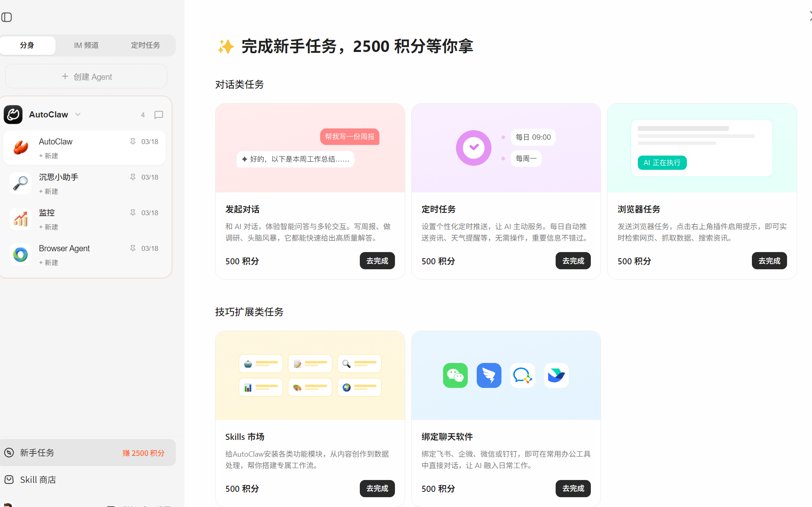This screenshot has height=507, width=812.
Task: Open the 定时任务 card illustration
Action: 506,148
